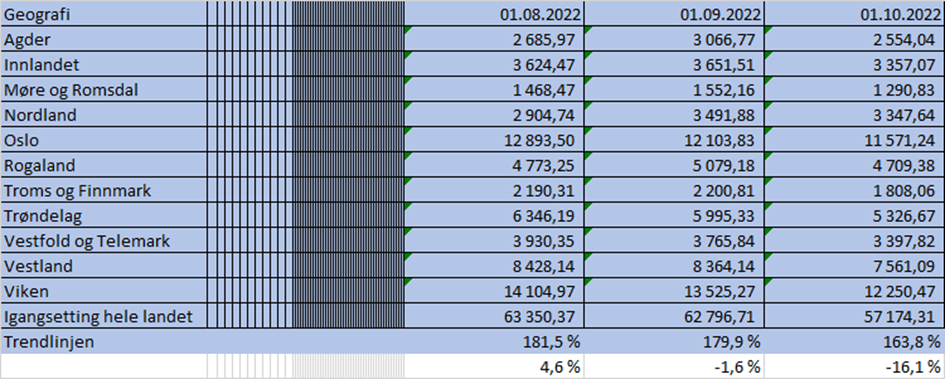The width and height of the screenshot is (945, 379).
Task: Click the cell with value 3 651,51
Action: click(x=673, y=64)
